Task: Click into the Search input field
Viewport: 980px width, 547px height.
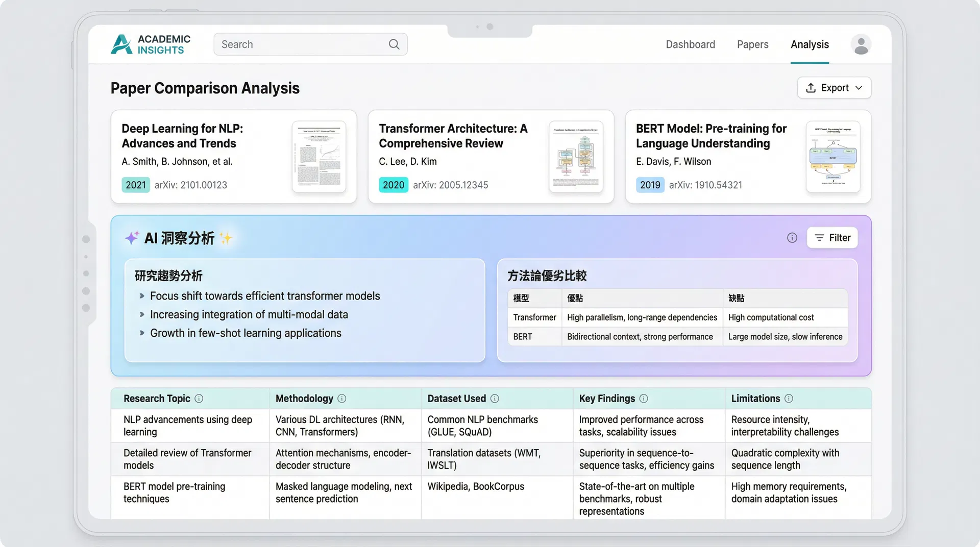Action: point(301,44)
